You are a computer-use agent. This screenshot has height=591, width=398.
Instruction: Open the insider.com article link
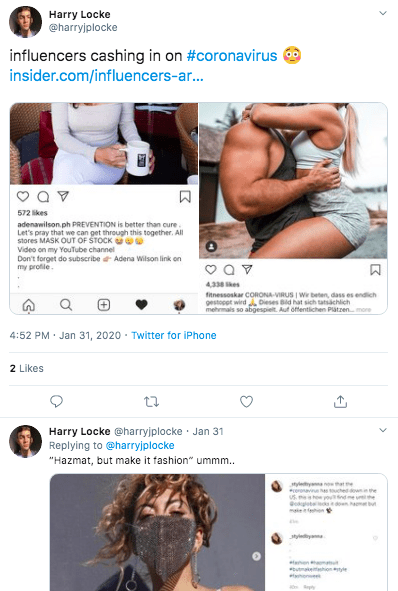pyautogui.click(x=106, y=76)
